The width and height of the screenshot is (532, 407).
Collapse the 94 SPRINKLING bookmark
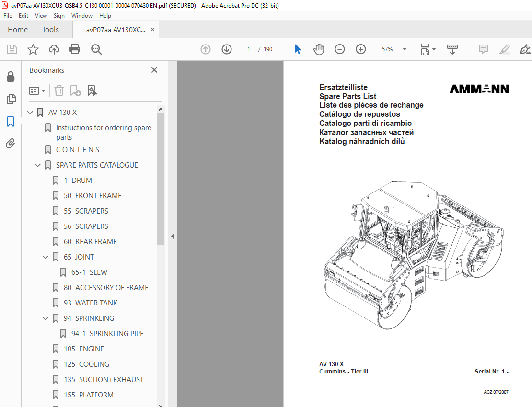point(46,318)
